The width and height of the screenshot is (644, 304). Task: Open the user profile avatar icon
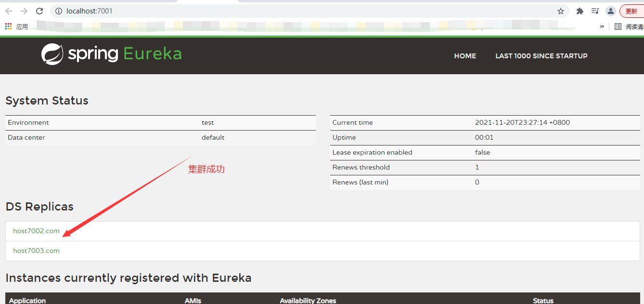point(611,11)
